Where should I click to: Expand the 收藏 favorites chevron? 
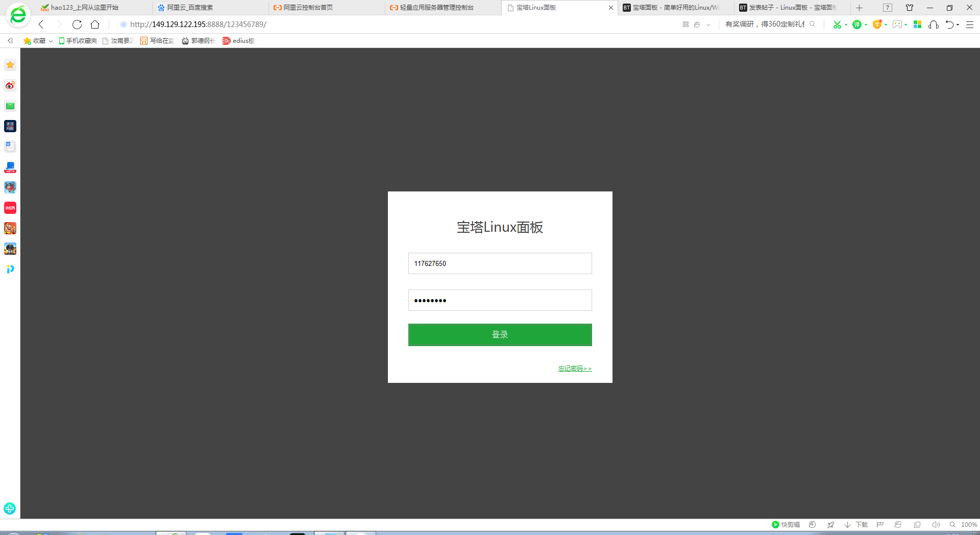[x=50, y=41]
